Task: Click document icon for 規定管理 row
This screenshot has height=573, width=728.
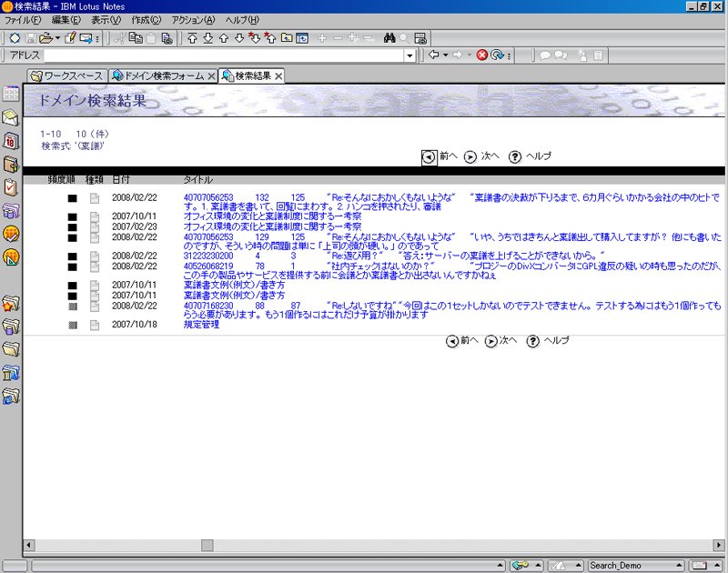Action: tap(95, 325)
